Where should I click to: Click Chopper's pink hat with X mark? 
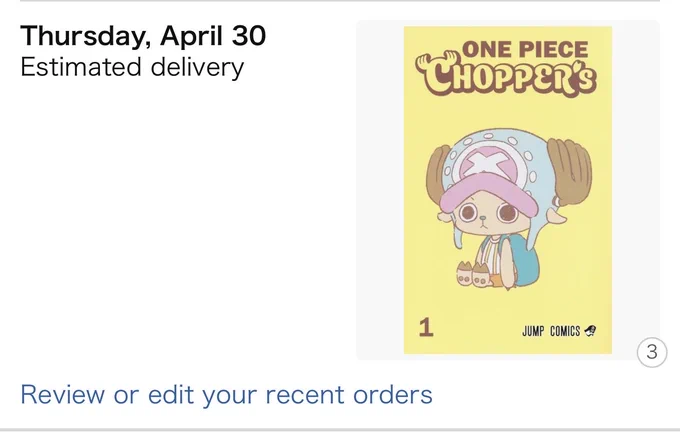click(x=488, y=182)
